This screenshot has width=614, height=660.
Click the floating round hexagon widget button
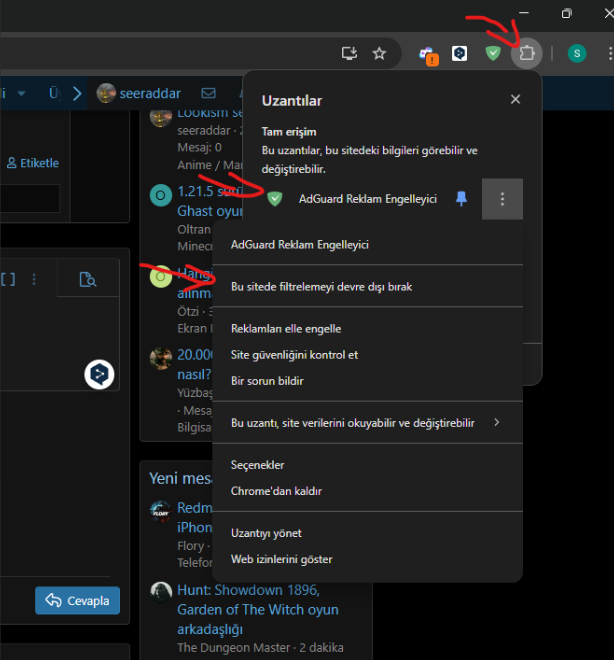99,374
